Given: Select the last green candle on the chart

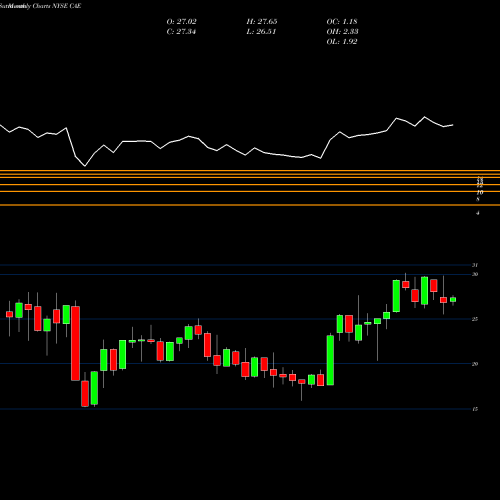Looking at the screenshot, I should (x=453, y=299).
